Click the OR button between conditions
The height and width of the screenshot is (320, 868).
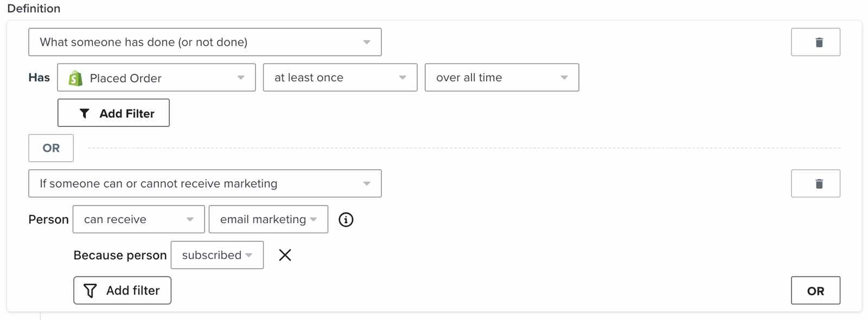pyautogui.click(x=51, y=148)
